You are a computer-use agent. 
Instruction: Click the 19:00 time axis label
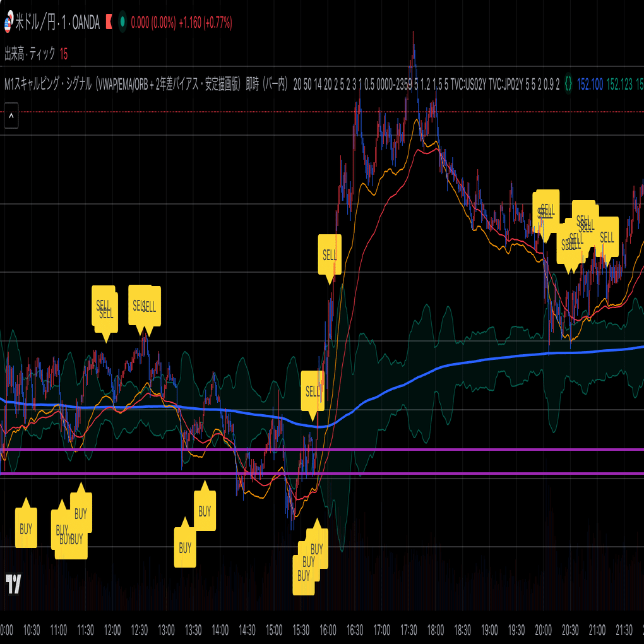point(489,629)
